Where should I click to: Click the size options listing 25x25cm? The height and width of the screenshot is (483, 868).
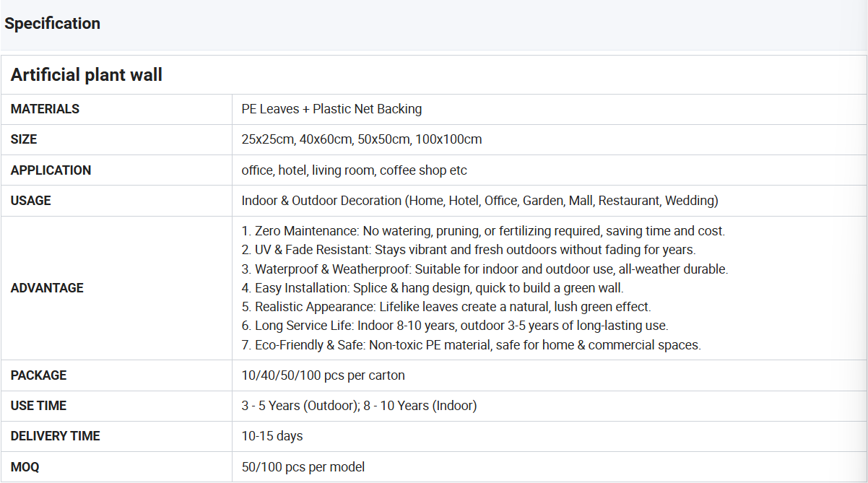click(x=361, y=139)
